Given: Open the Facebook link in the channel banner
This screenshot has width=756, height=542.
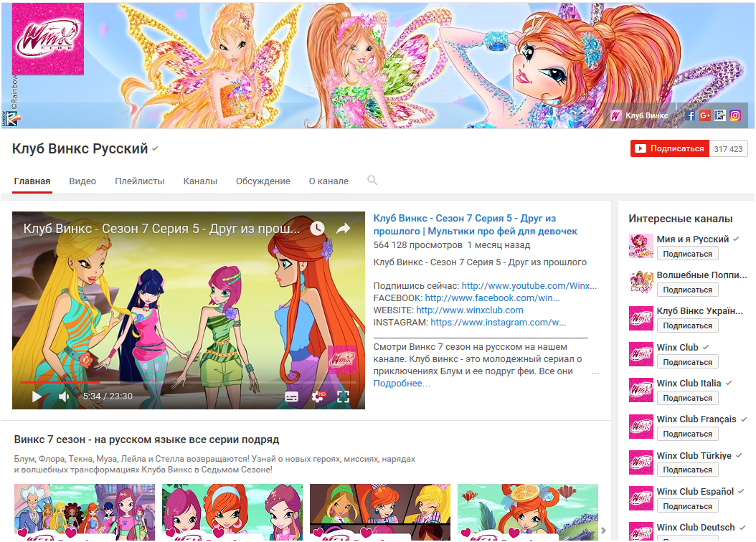Looking at the screenshot, I should (690, 115).
